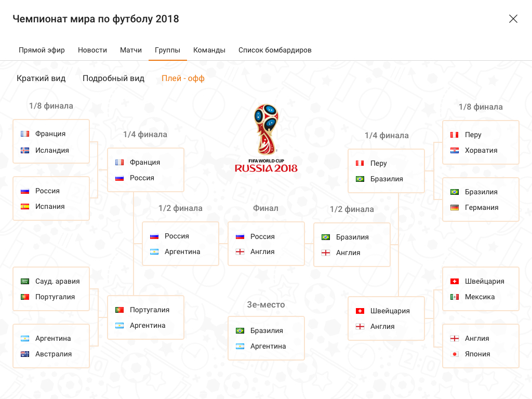532x399 pixels.
Task: Select the Плей - офф view
Action: pos(183,78)
